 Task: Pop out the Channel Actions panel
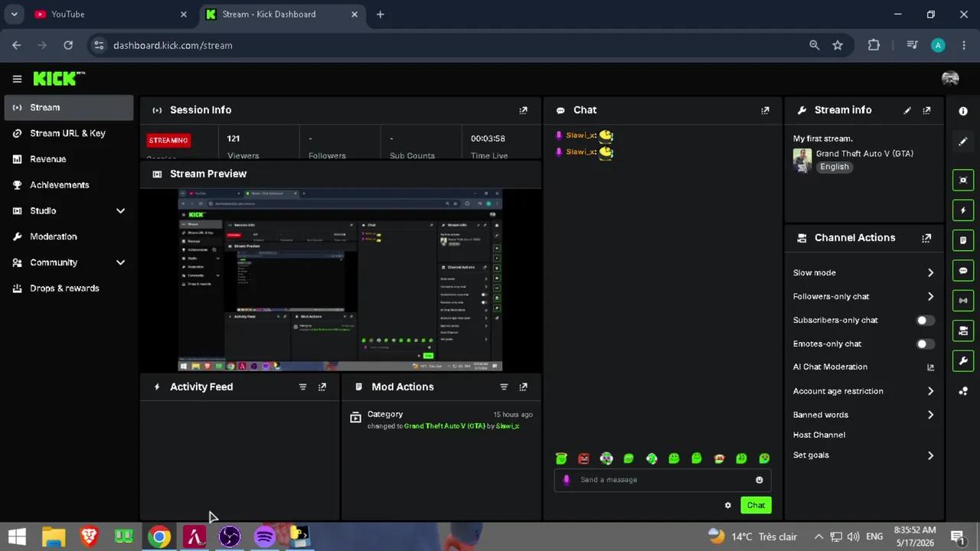(x=926, y=238)
